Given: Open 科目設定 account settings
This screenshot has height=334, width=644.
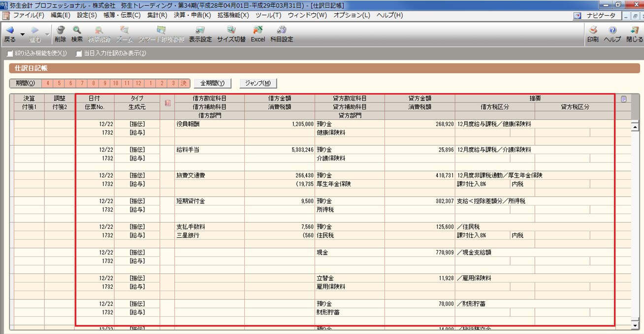Looking at the screenshot, I should tap(281, 33).
